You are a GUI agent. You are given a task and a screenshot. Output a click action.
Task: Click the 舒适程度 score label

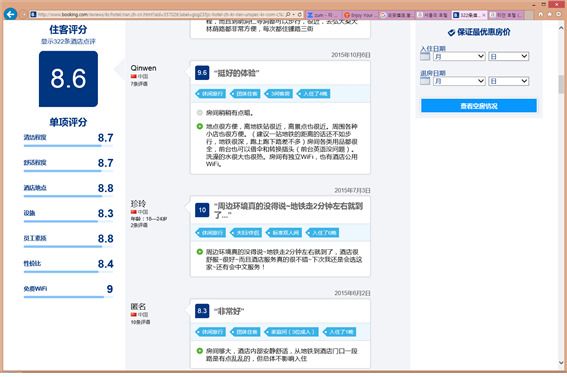pyautogui.click(x=35, y=163)
